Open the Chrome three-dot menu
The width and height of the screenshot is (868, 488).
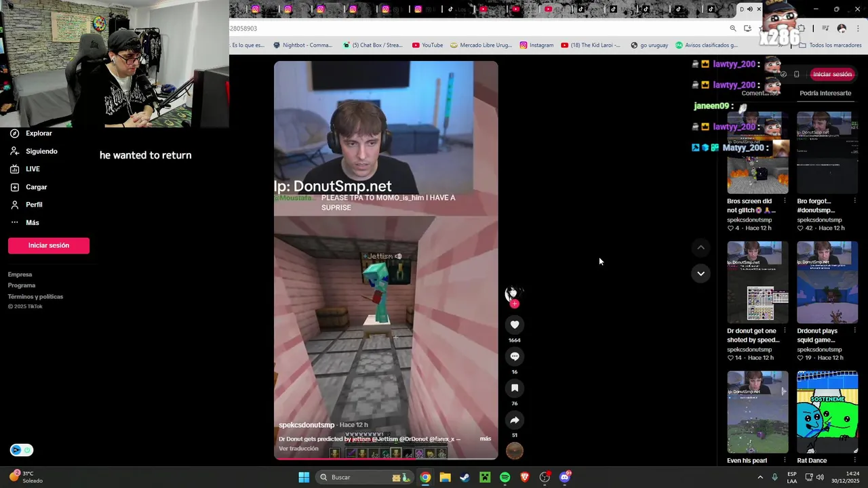[x=857, y=28]
